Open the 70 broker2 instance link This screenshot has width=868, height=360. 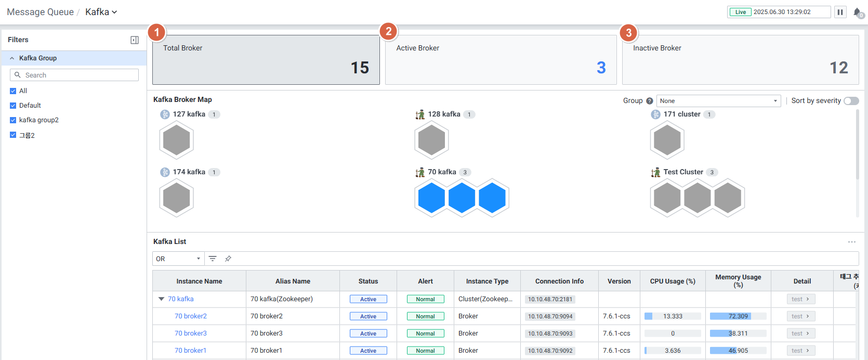click(x=191, y=316)
